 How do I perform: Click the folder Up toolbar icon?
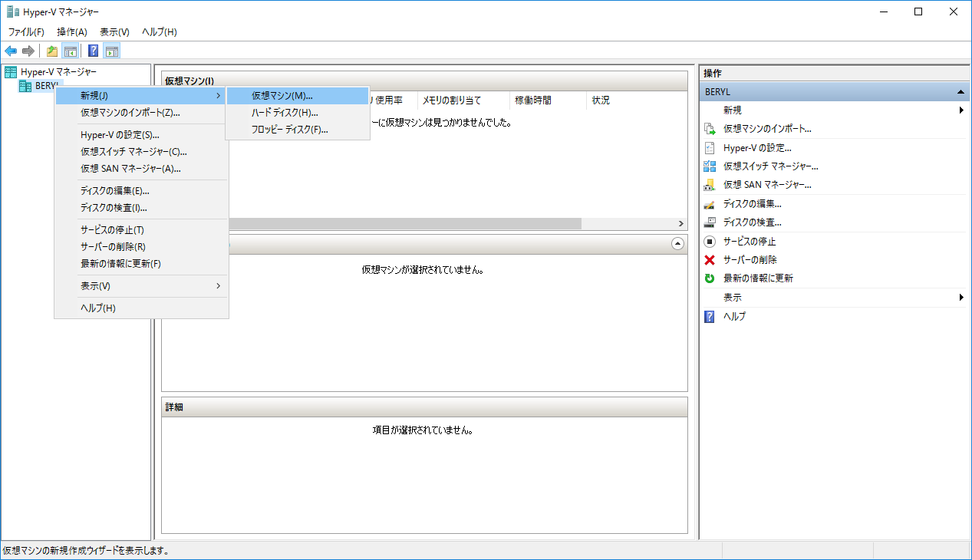click(x=52, y=51)
